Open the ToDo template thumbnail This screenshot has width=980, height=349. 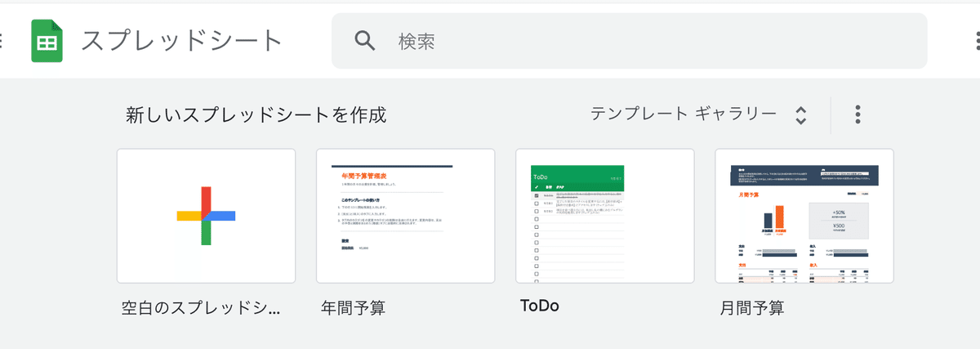pyautogui.click(x=605, y=216)
